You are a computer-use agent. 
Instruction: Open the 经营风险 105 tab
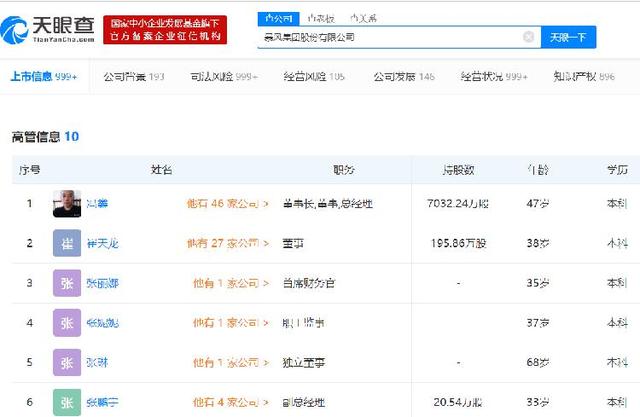[314, 76]
